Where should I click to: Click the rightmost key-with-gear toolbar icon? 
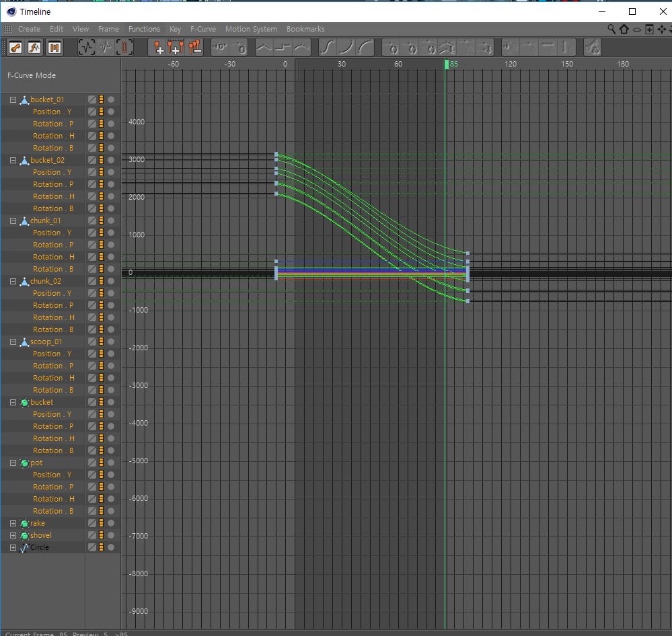pyautogui.click(x=592, y=48)
